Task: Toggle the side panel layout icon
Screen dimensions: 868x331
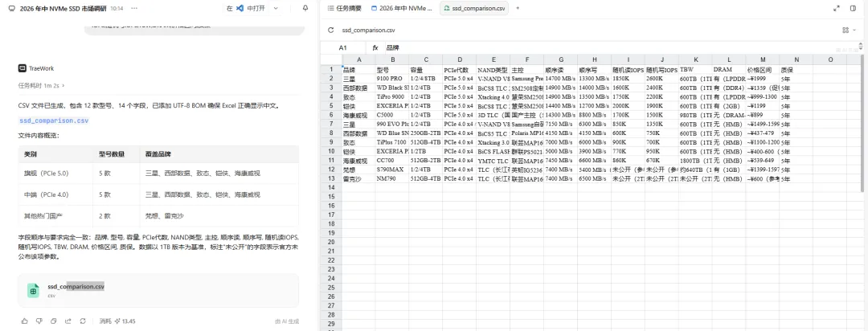Action: [853, 8]
